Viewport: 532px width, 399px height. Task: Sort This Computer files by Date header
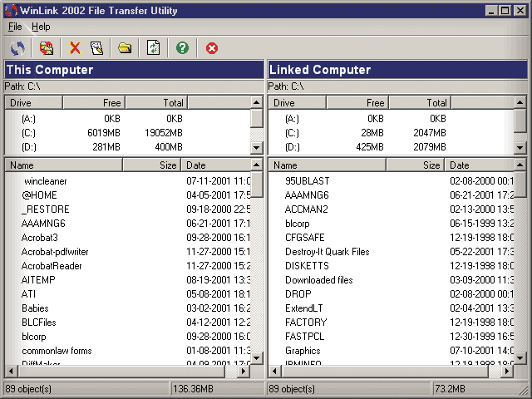coord(216,165)
